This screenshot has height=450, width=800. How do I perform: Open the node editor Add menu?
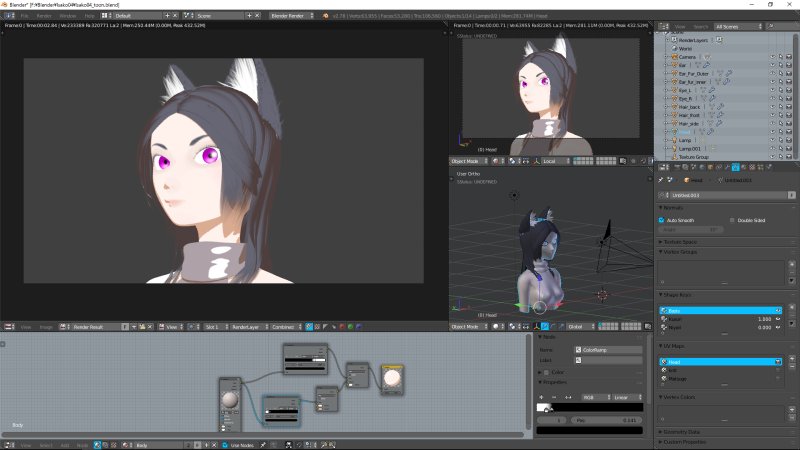pyautogui.click(x=65, y=445)
